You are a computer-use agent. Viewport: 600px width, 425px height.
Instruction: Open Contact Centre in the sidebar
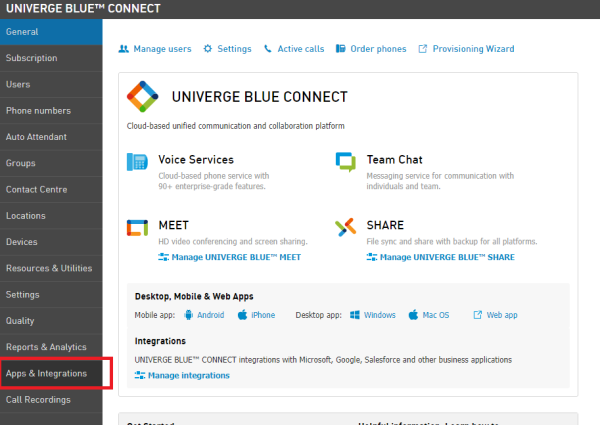(51, 190)
